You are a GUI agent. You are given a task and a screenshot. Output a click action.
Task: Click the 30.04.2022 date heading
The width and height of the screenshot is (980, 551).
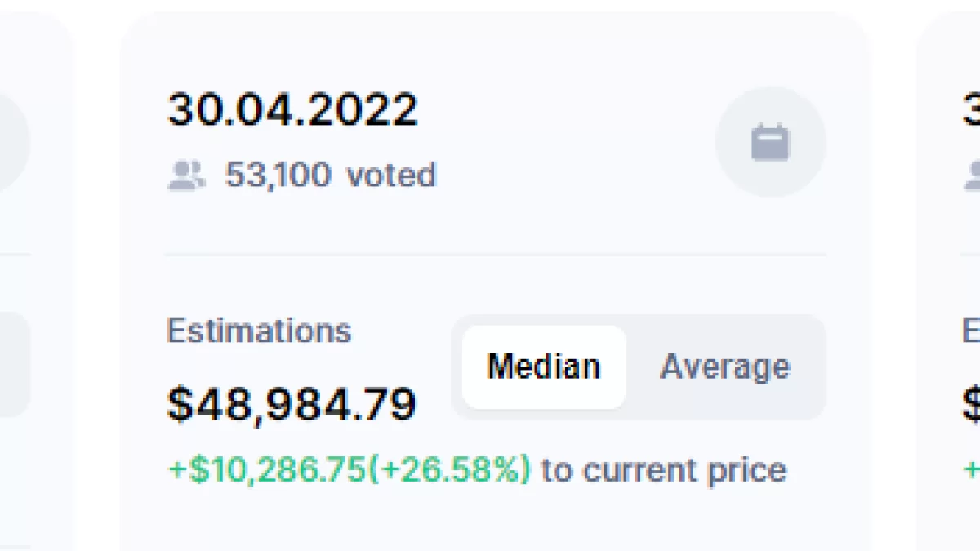tap(292, 109)
